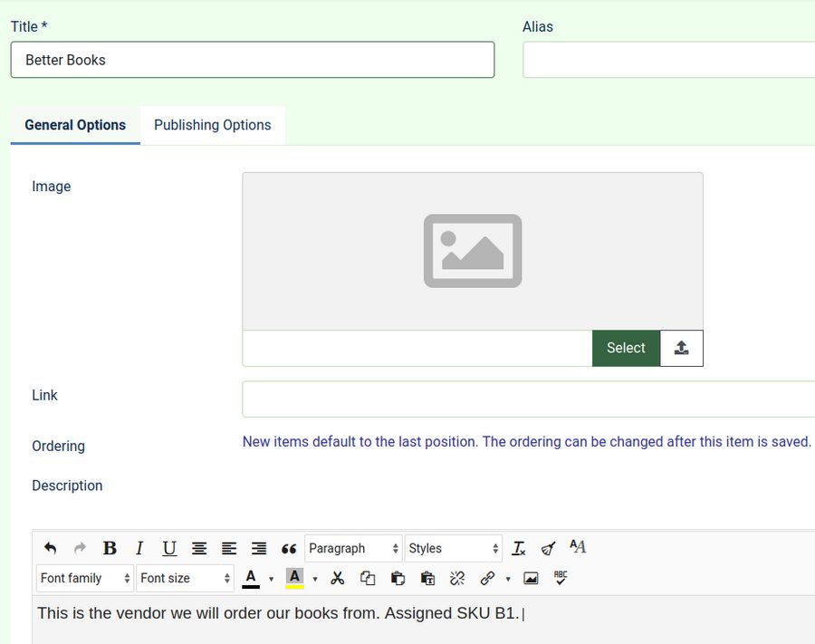Toggle bold formatting
The image size is (815, 644).
point(110,548)
